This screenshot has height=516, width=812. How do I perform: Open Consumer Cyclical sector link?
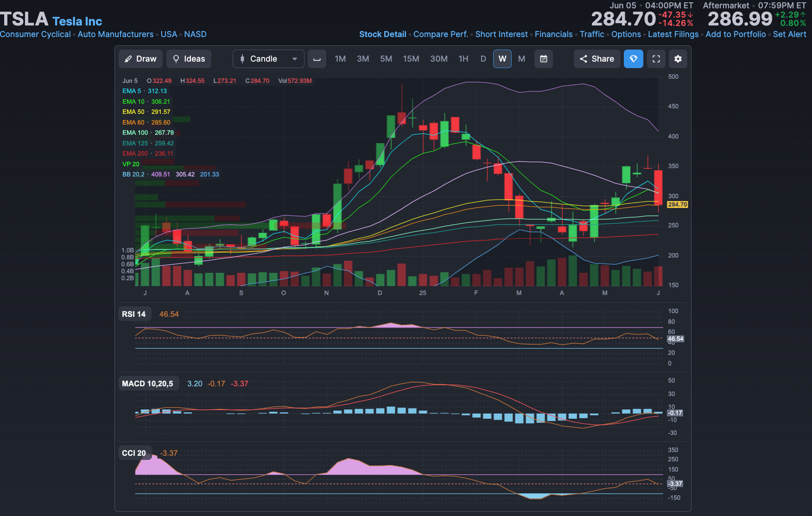coord(35,34)
